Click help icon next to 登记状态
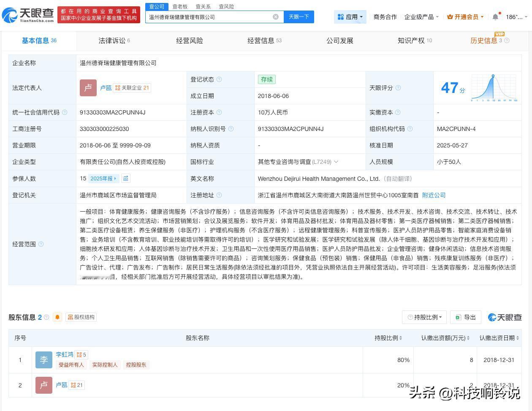The height and width of the screenshot is (411, 532). pos(219,79)
